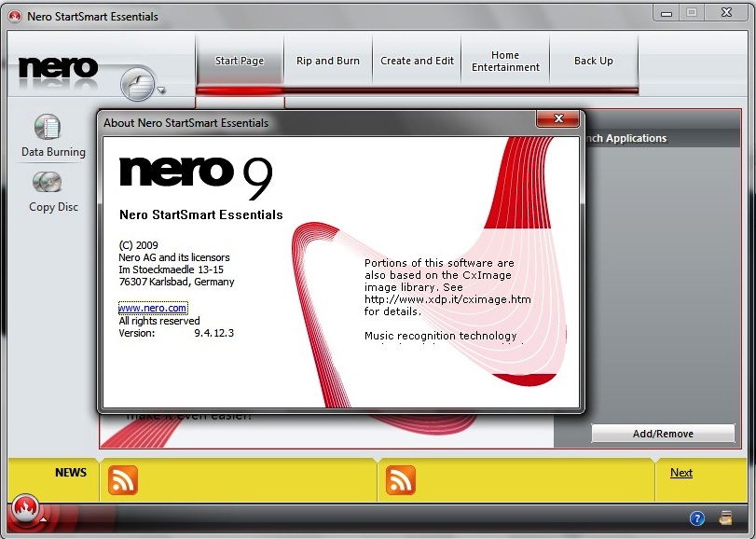Image resolution: width=756 pixels, height=539 pixels.
Task: Click the Nero StartSmart Essentials product heading
Action: click(x=201, y=214)
